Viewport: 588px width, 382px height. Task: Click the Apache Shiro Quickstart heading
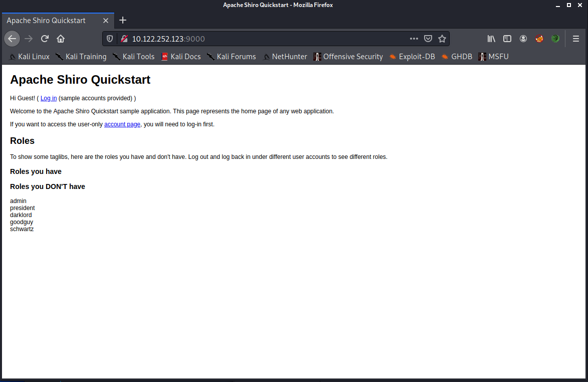(80, 80)
